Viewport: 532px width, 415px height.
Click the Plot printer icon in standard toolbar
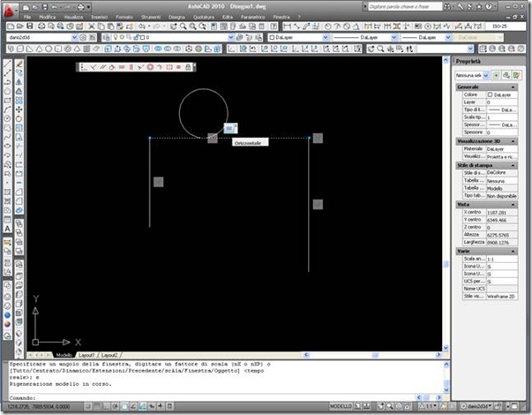(x=41, y=26)
